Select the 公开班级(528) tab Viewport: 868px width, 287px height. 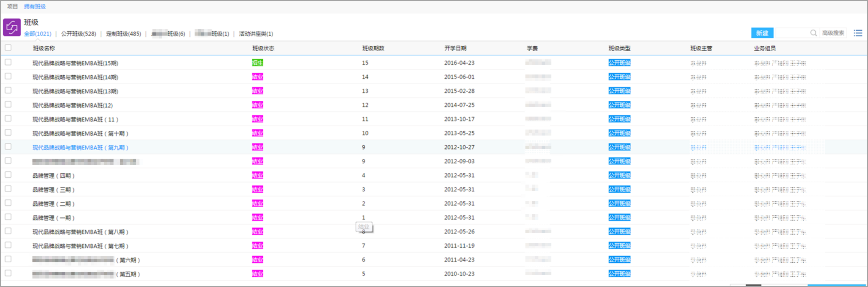click(79, 34)
